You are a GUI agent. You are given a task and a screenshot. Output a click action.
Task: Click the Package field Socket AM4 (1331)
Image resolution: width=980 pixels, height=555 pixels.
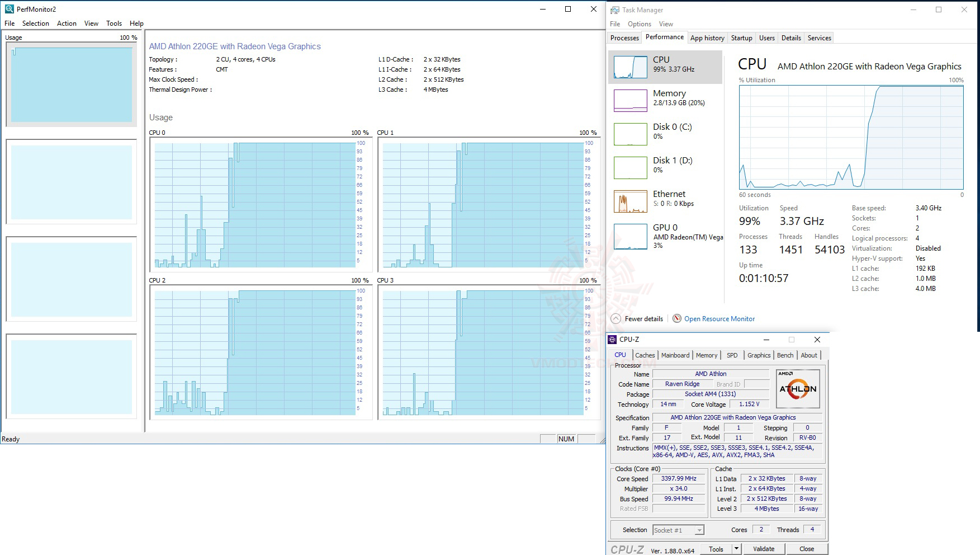(711, 394)
